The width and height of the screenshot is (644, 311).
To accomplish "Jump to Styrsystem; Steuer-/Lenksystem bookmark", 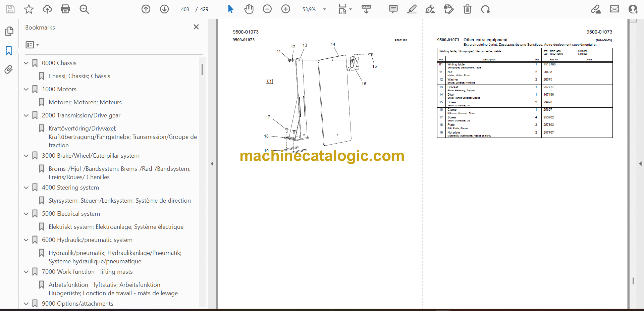I will coord(120,201).
